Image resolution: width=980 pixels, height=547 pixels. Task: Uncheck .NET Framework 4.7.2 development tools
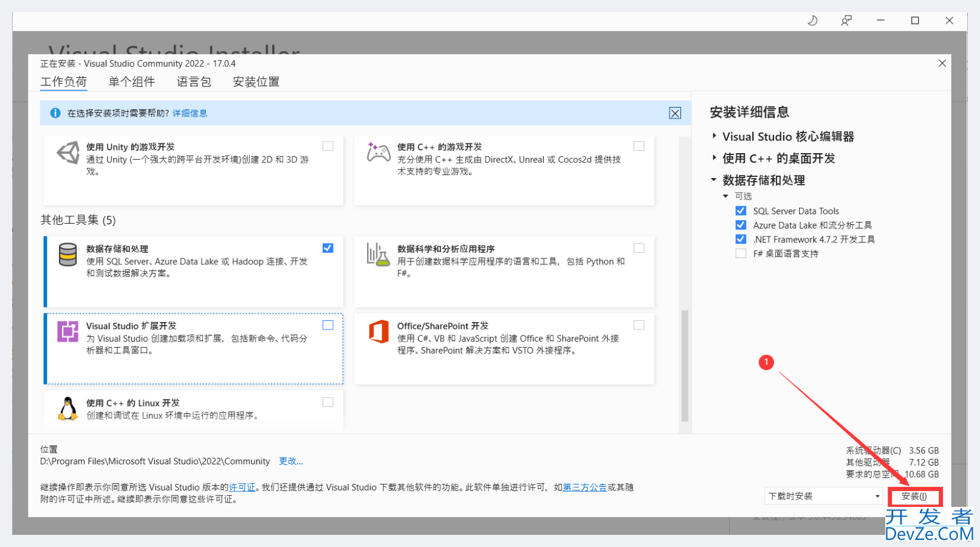(x=741, y=239)
